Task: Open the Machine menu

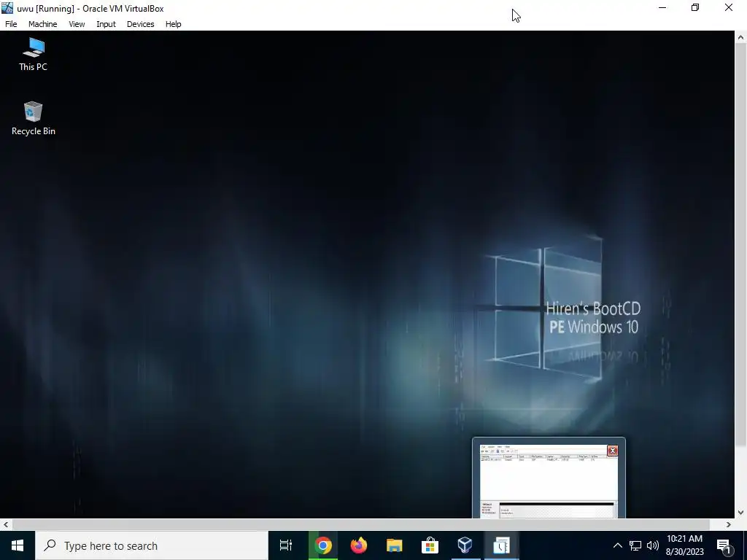Action: (x=42, y=24)
